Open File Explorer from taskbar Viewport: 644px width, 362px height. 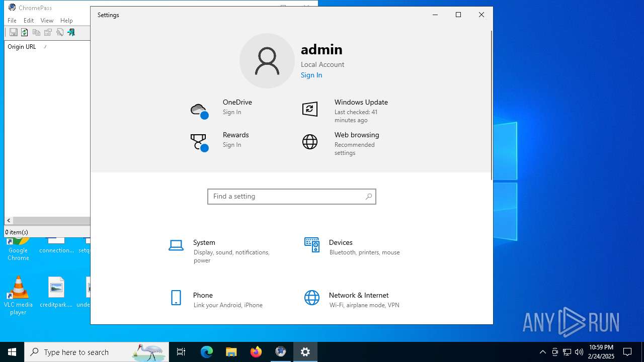[x=231, y=352]
